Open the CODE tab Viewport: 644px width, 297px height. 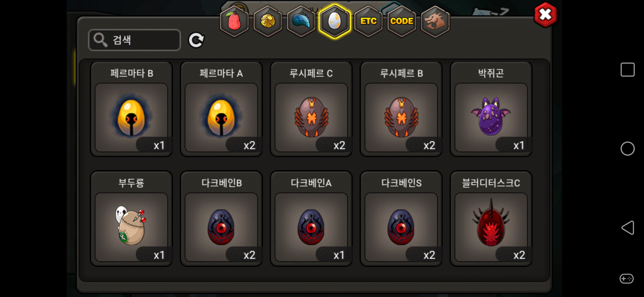[x=402, y=21]
